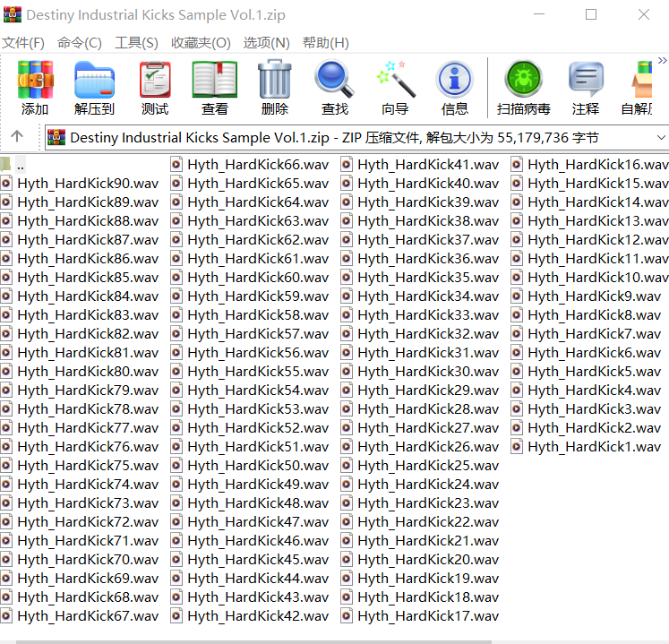The height and width of the screenshot is (644, 669).
Task: Go up one folder level arrow
Action: pos(16,137)
